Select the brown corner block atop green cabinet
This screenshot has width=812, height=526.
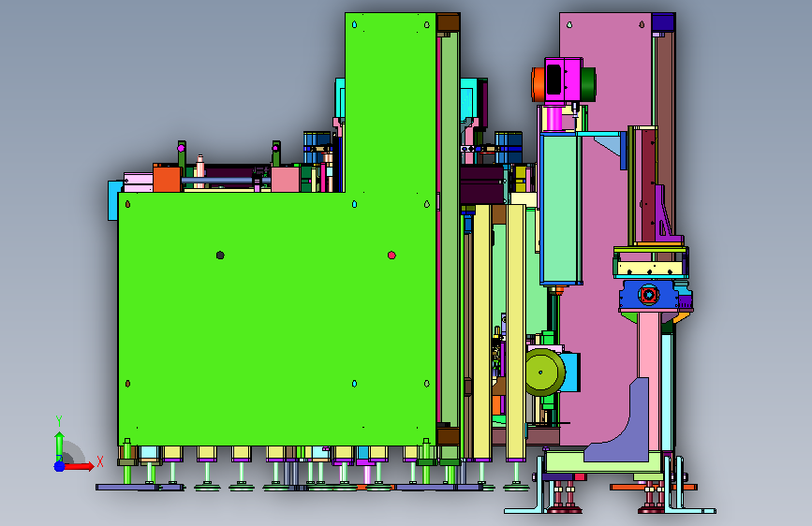click(449, 22)
